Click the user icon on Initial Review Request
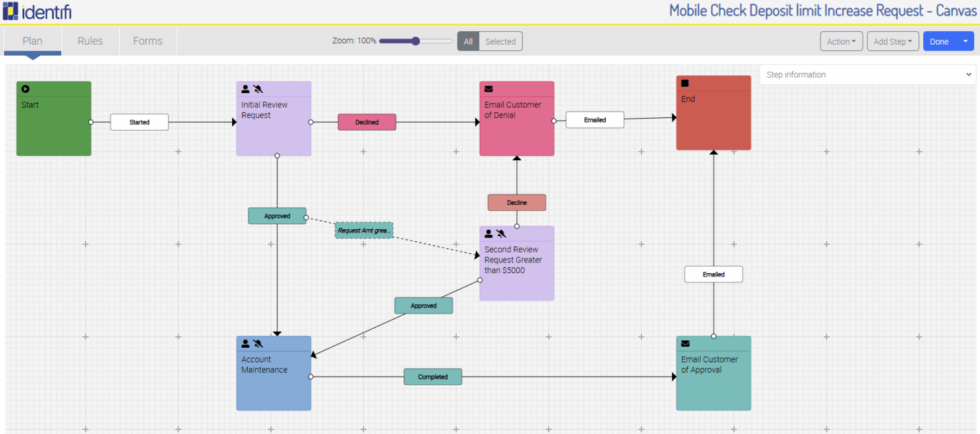 (245, 89)
